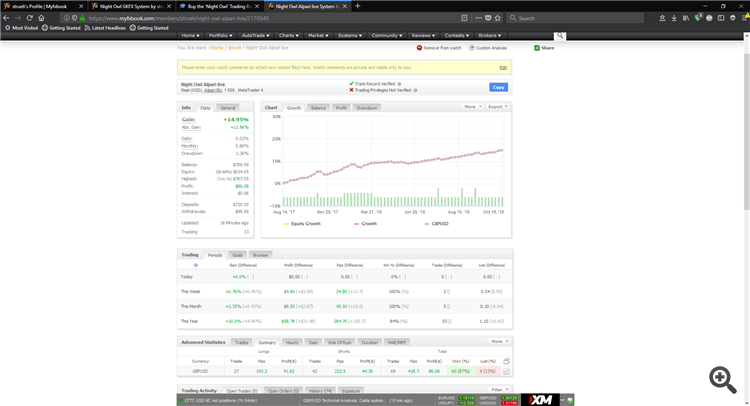
Task: Click the Remove from watch red icon
Action: tap(419, 48)
